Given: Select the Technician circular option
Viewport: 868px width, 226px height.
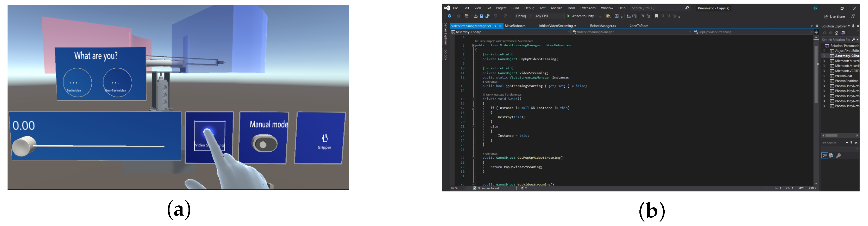Looking at the screenshot, I should [x=77, y=83].
